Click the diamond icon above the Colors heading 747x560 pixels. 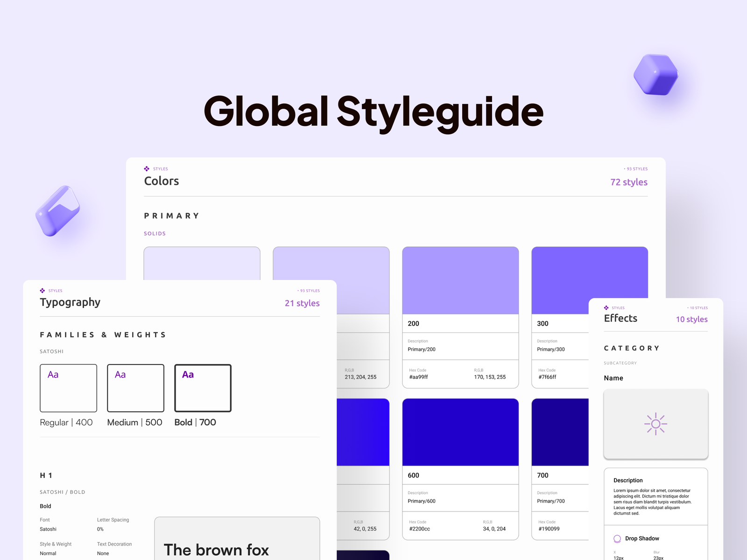(x=147, y=169)
